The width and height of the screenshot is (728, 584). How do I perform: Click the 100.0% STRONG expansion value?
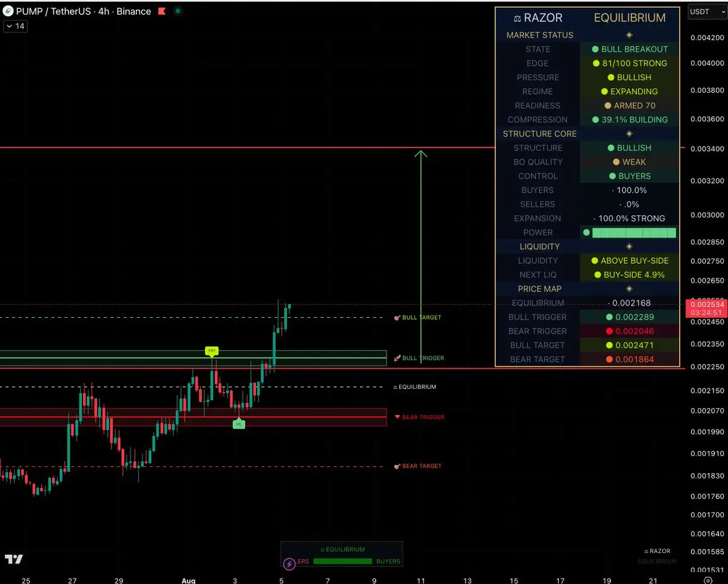tap(630, 218)
